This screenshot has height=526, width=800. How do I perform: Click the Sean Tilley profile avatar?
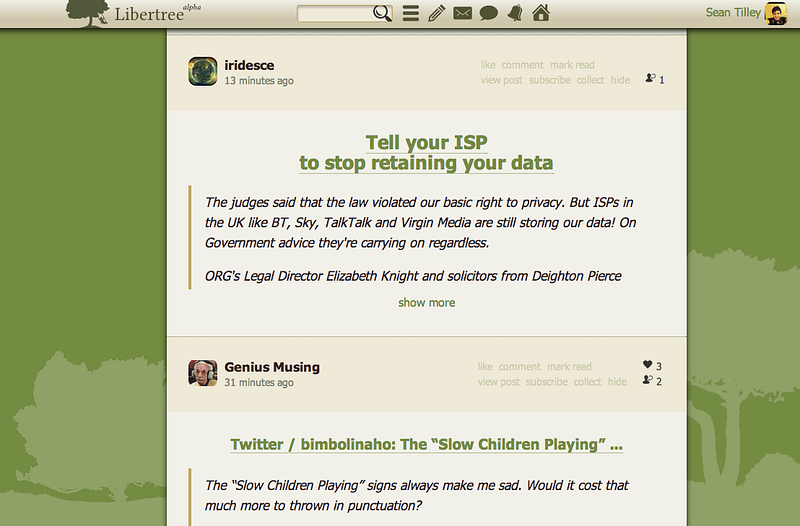pos(776,13)
